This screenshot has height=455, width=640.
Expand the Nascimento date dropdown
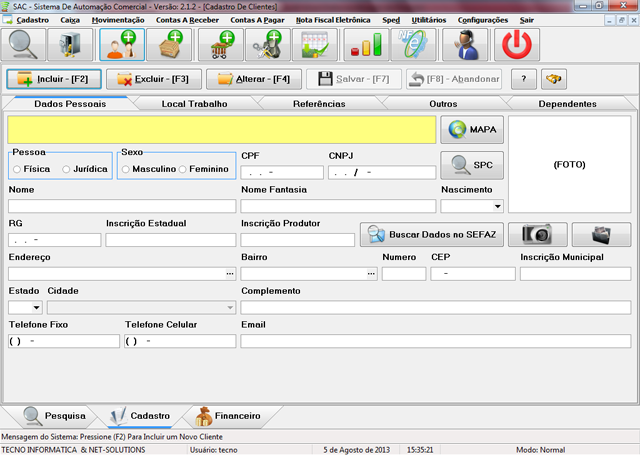[498, 206]
